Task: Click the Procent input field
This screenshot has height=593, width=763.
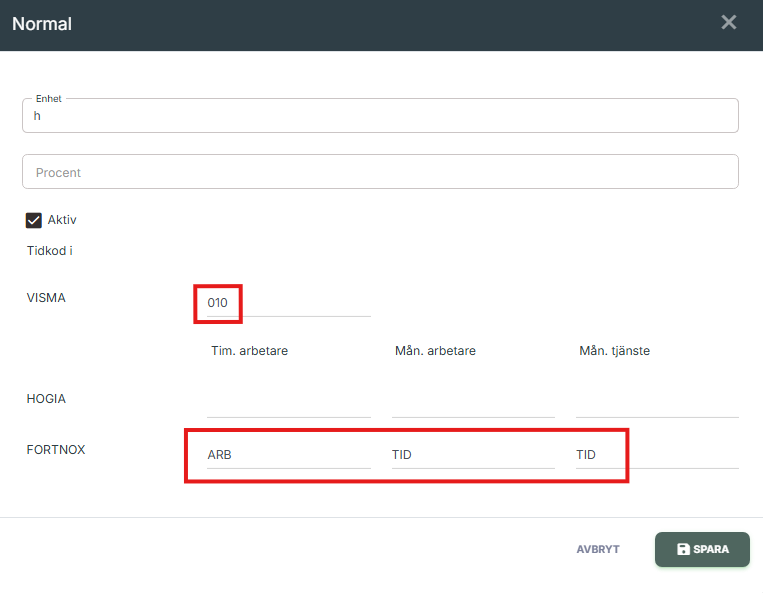Action: pos(380,172)
